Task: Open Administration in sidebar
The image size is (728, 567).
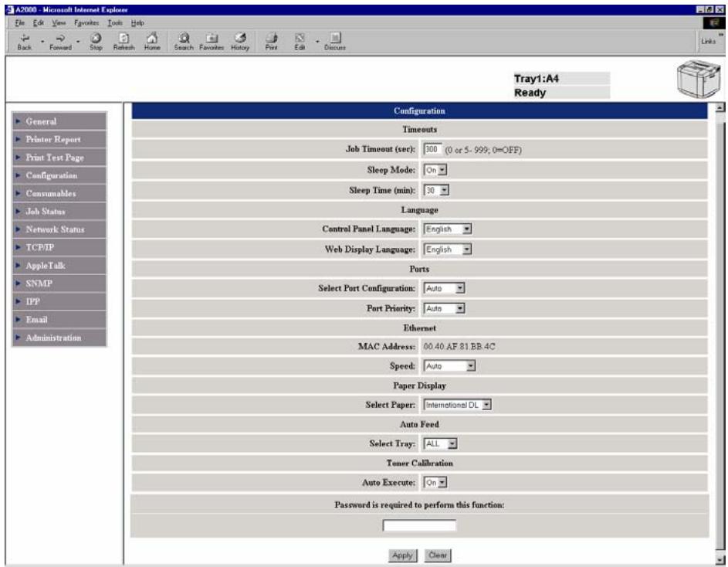Action: click(59, 338)
